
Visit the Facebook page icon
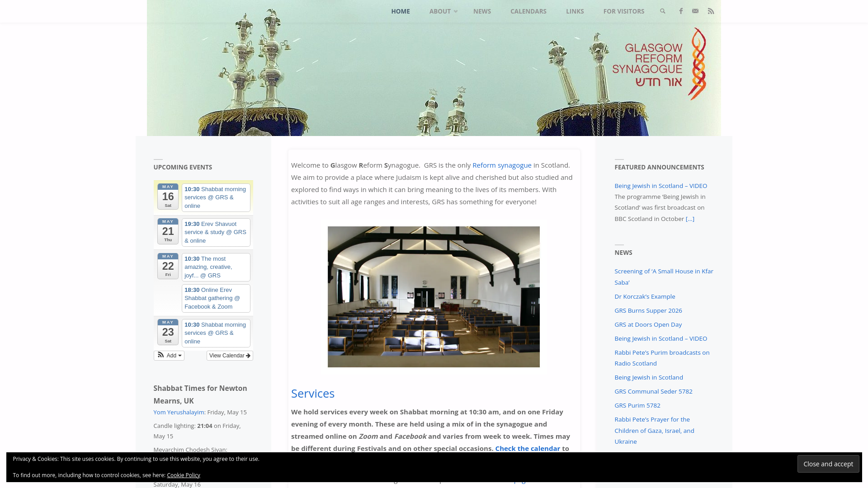681,11
